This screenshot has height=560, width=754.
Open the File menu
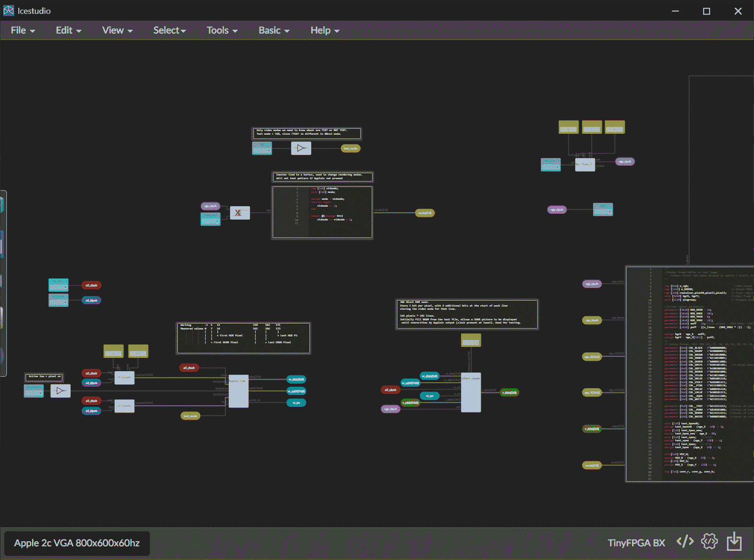[x=22, y=30]
